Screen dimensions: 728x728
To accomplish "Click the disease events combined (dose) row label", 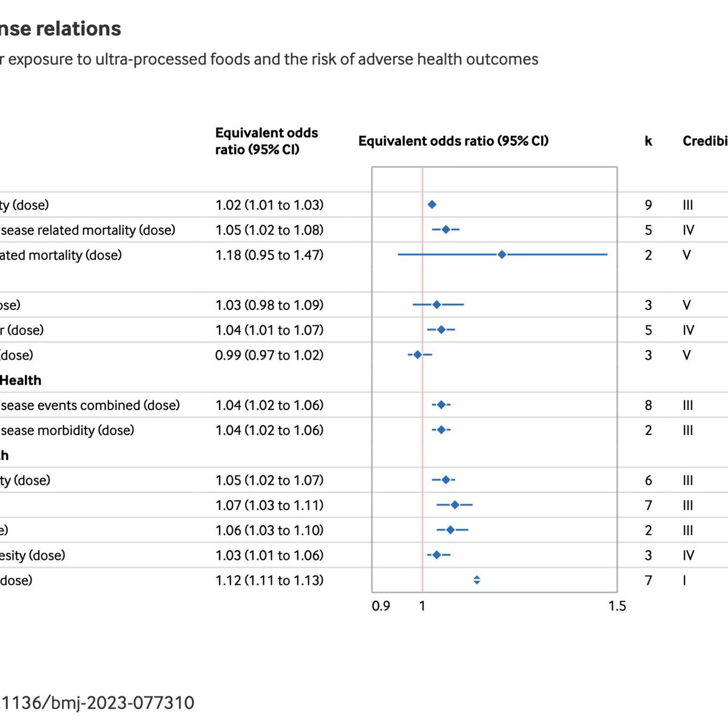I will [90, 405].
